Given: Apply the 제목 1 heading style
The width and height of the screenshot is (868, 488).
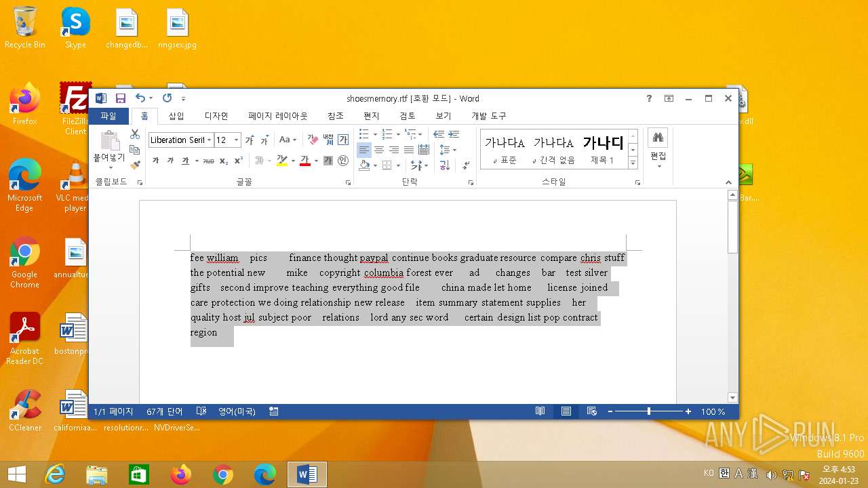Looking at the screenshot, I should (602, 149).
